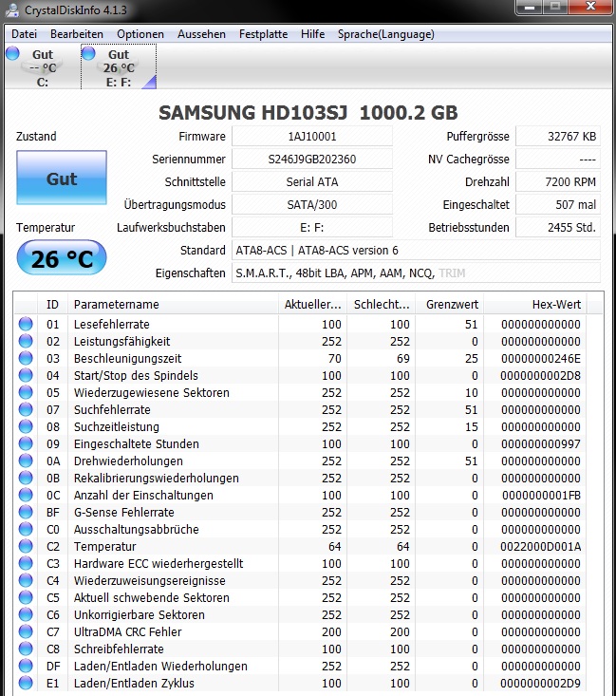Click the status orb for G-Sense Fehlerrate
Screen dimensions: 616x696
26,512
